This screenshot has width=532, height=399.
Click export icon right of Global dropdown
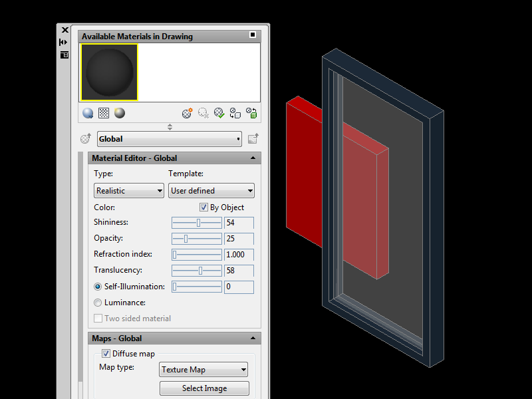tap(253, 138)
